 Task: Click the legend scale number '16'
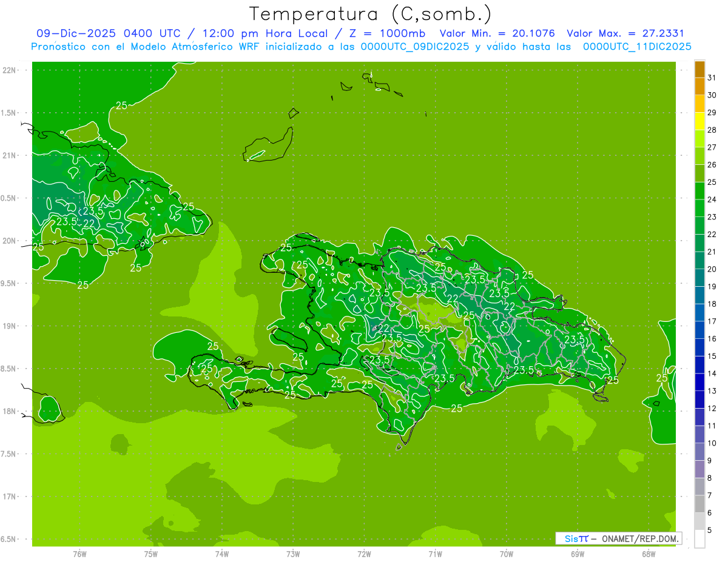pos(712,339)
